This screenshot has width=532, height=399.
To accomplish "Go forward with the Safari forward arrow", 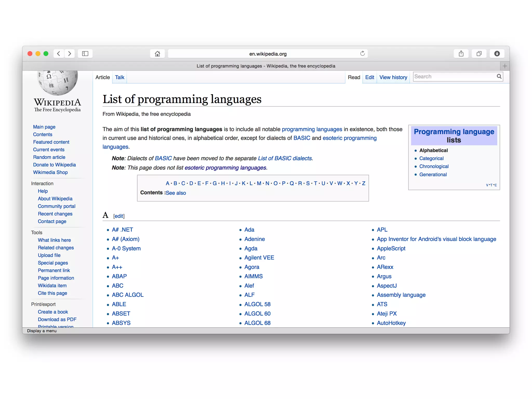I will [70, 54].
